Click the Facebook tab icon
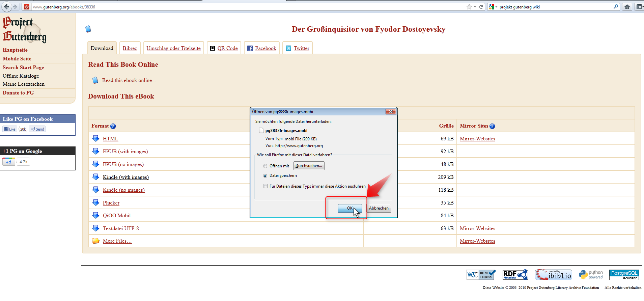This screenshot has height=301, width=644. click(x=250, y=48)
